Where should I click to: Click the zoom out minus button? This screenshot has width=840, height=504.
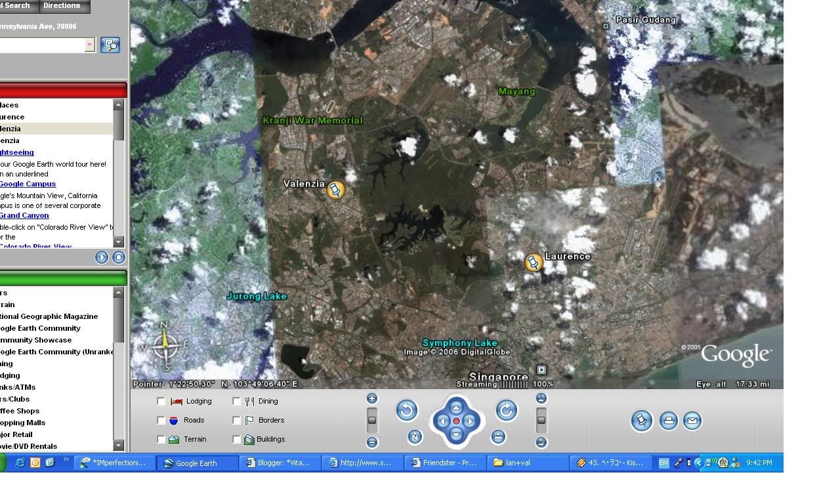(372, 442)
